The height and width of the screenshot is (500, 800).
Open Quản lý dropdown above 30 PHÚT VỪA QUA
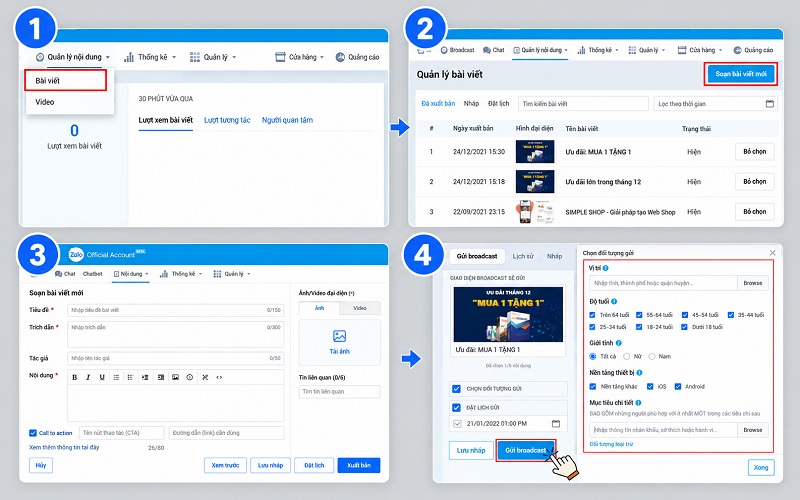[x=213, y=57]
